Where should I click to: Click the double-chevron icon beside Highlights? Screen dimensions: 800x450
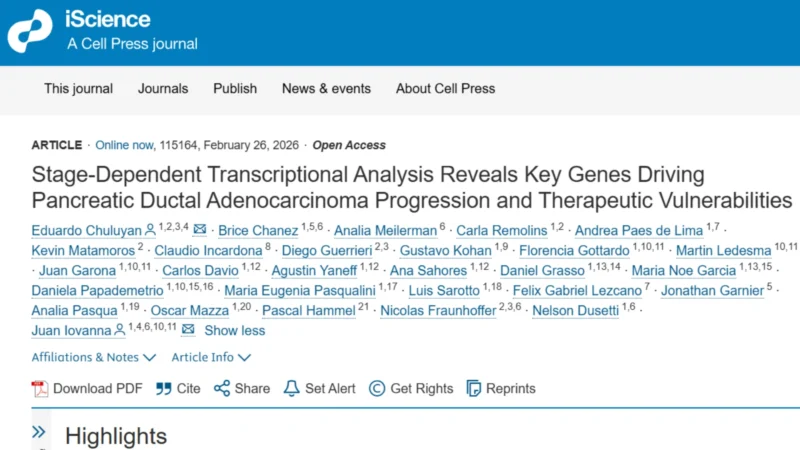click(x=39, y=433)
